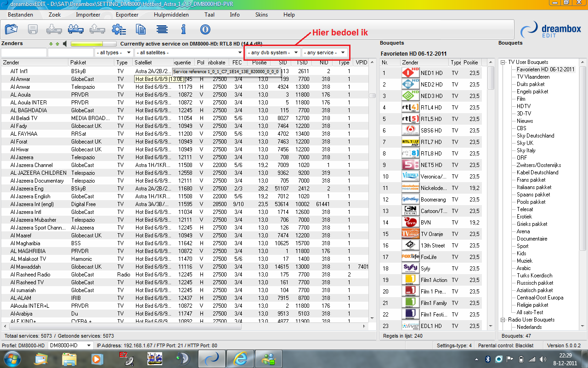This screenshot has height=368, width=588.
Task: Click the filter field above Pakket column
Action: (70, 53)
